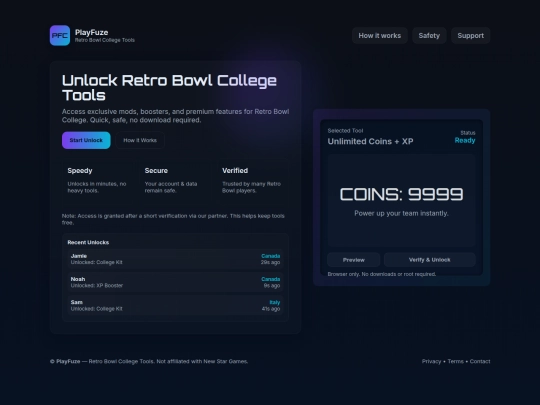Click the Unlimited Coins + XP title
540x405 pixels.
(370, 141)
